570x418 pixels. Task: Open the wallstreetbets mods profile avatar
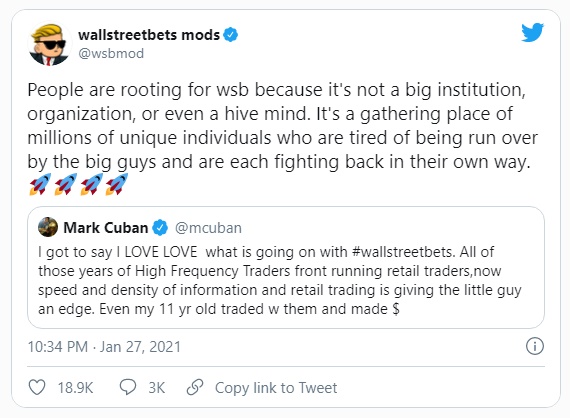click(x=49, y=44)
